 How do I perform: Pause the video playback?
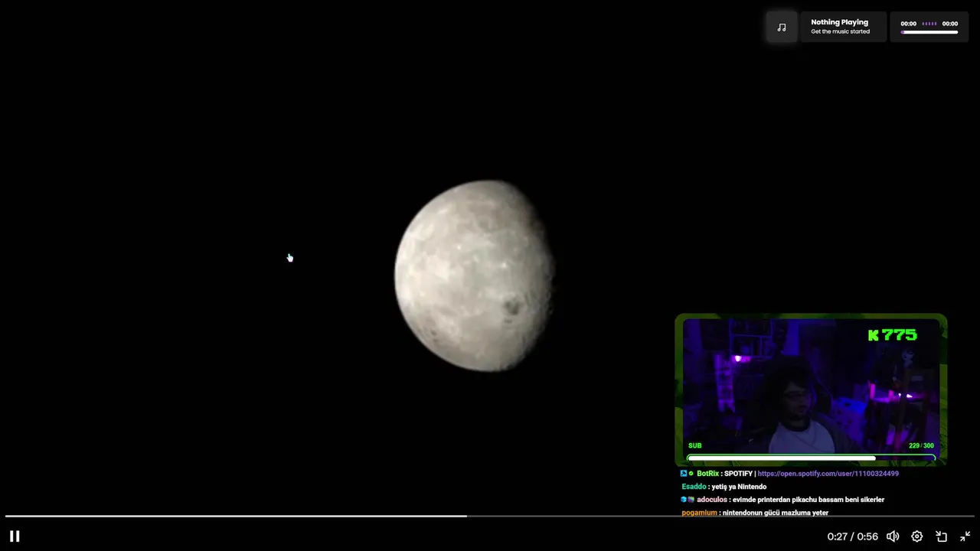(15, 536)
